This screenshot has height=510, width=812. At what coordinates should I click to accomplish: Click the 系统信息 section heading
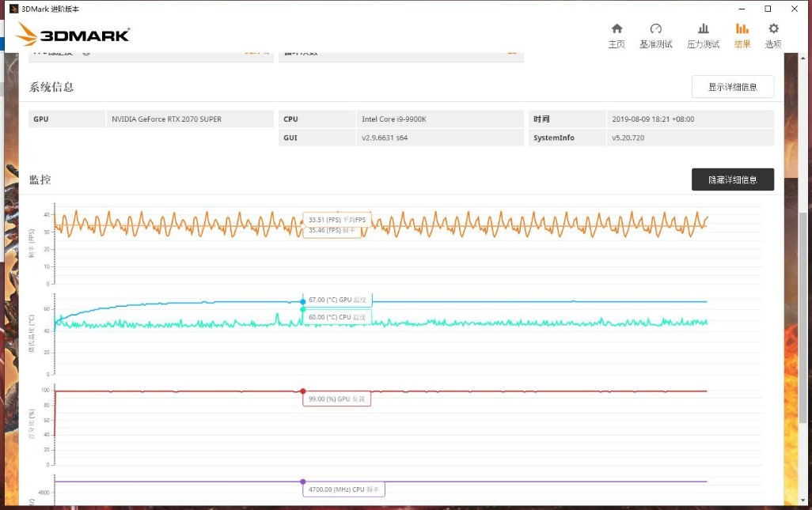51,87
